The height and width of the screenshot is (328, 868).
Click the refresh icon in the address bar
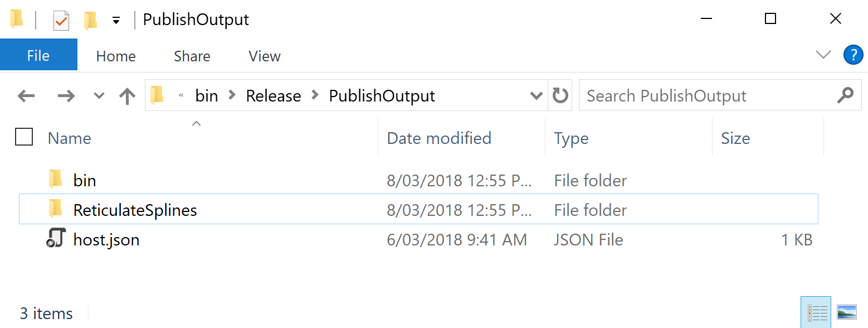(x=560, y=95)
